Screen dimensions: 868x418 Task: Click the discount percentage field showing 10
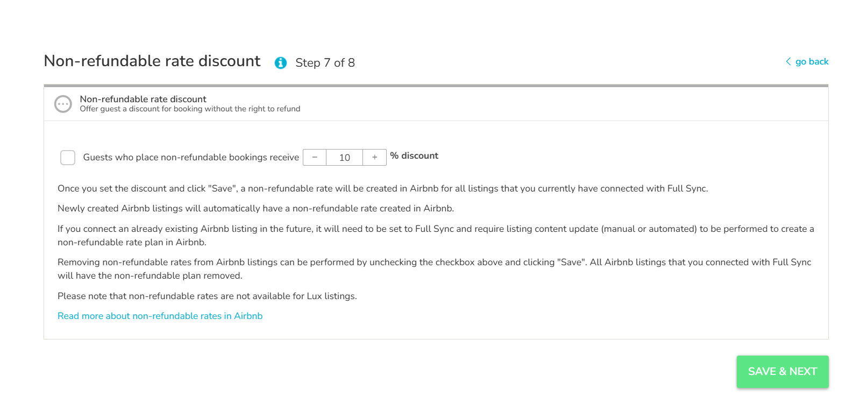click(x=345, y=157)
